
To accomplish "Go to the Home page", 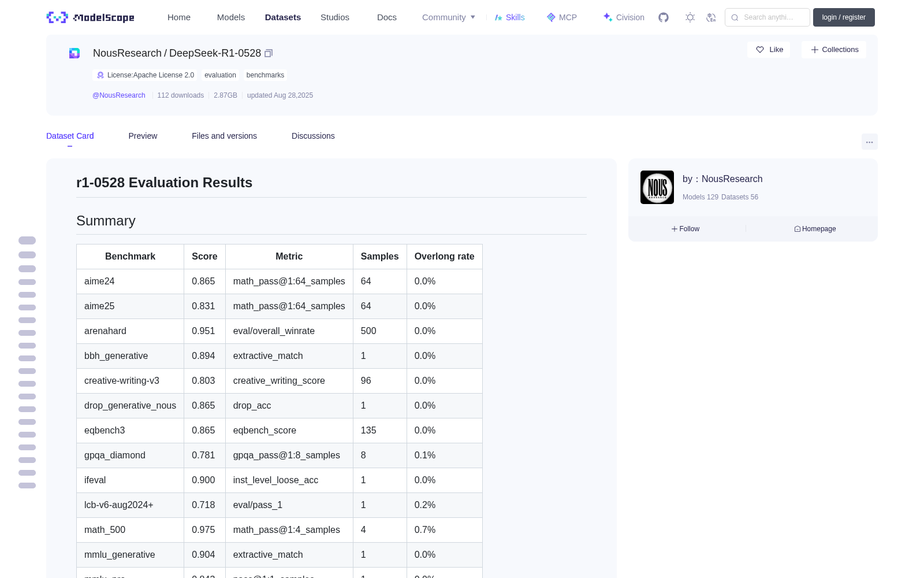I will (x=179, y=17).
